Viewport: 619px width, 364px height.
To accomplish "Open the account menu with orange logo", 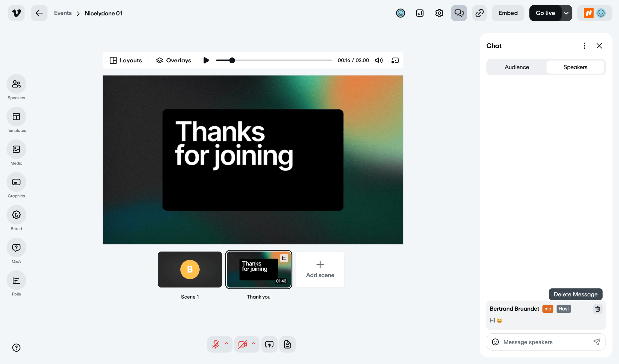I will 595,13.
